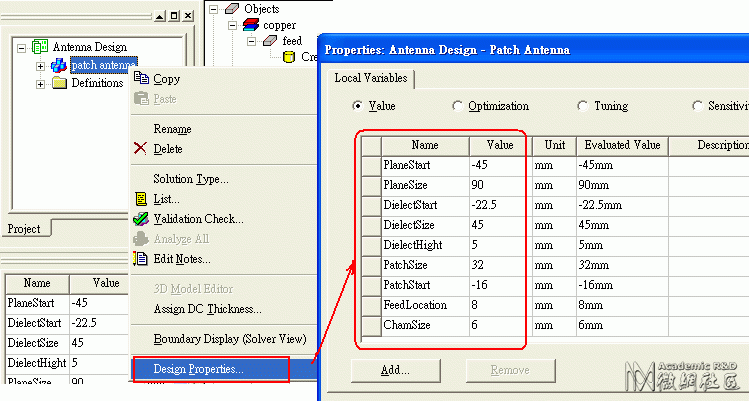Click the Unit column header
This screenshot has width=749, height=401.
[555, 145]
